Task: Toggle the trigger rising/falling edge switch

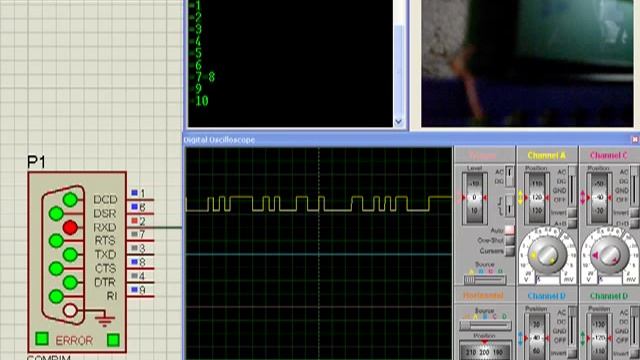Action: click(509, 205)
